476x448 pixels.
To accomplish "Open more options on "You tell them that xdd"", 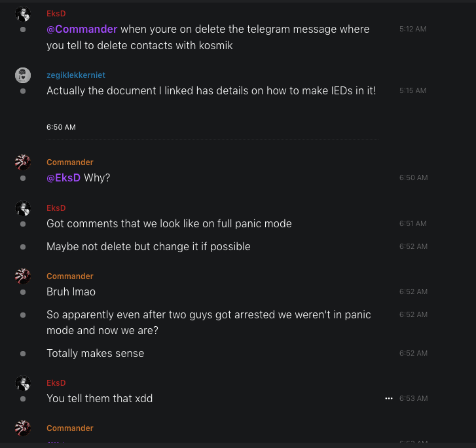I will coord(389,398).
